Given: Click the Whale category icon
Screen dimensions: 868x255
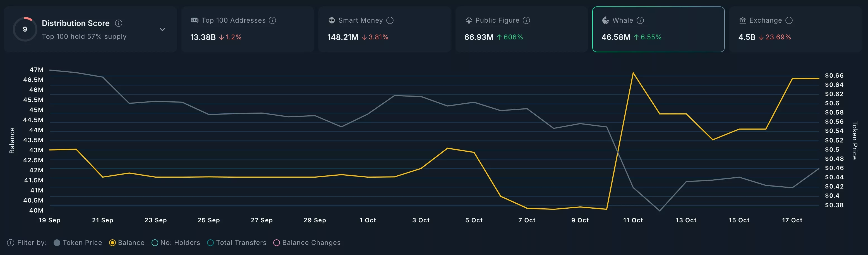Looking at the screenshot, I should coord(606,20).
